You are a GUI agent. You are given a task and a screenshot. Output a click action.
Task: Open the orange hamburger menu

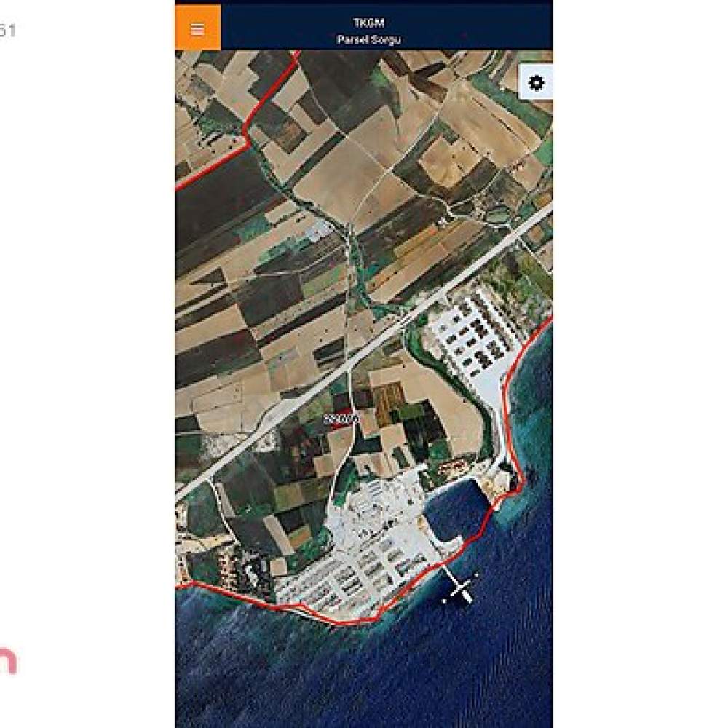click(x=197, y=28)
